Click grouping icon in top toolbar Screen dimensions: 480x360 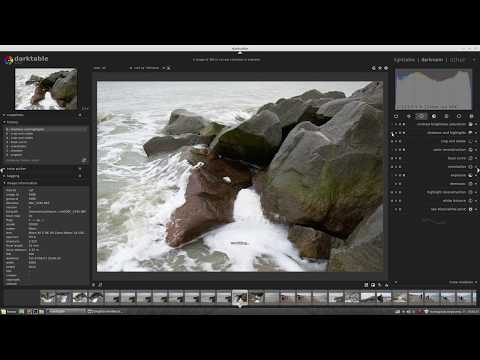[374, 68]
